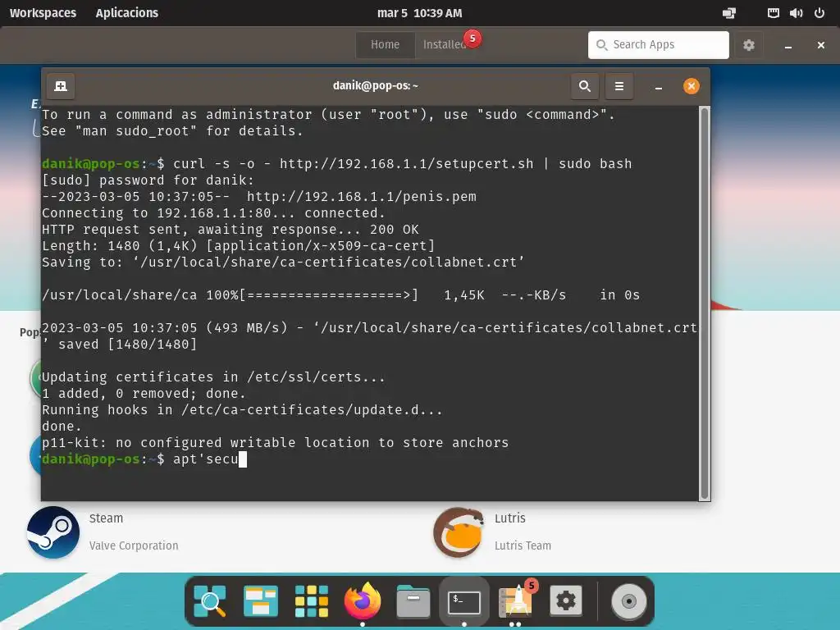This screenshot has width=840, height=630.
Task: Select the Steam app title
Action: pyautogui.click(x=106, y=518)
